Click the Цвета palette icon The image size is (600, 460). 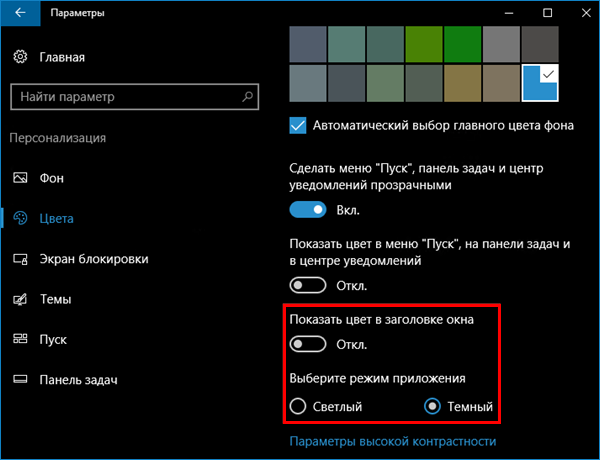pos(20,218)
